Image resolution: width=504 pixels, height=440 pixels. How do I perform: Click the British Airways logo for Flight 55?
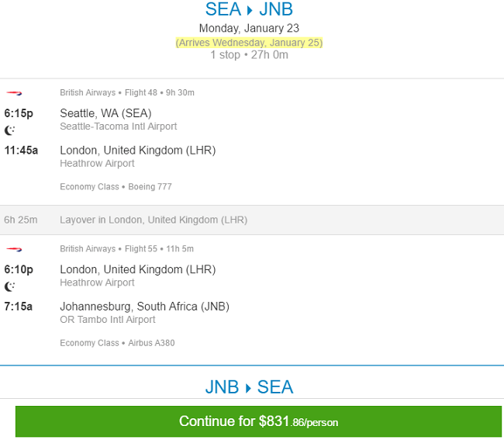pos(14,249)
